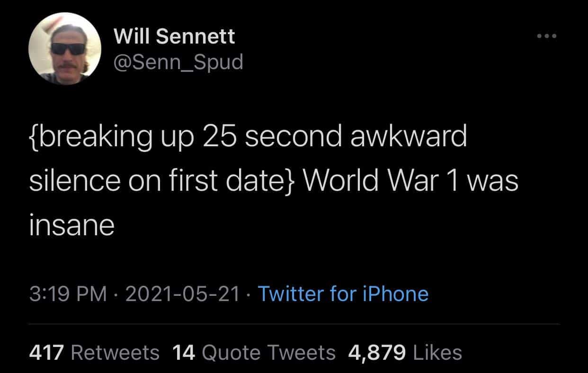Click the Twitter for iPhone source link
This screenshot has height=373, width=588.
[x=342, y=294]
